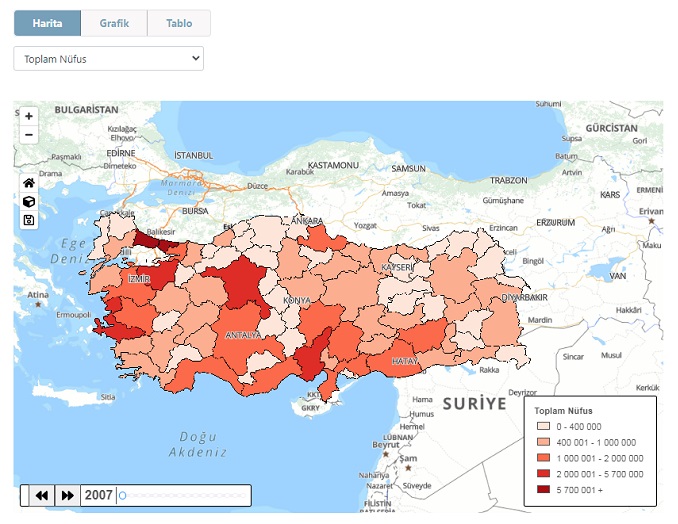Open the Tablo tab
Screen dimensions: 678x524
[x=178, y=23]
